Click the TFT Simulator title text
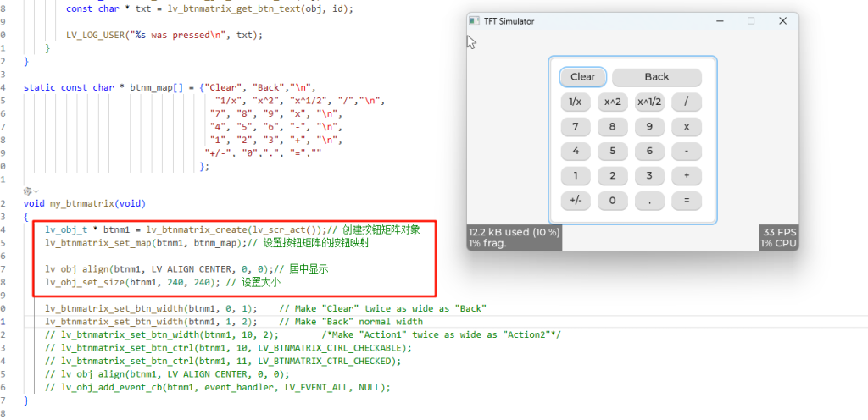Viewport: 868px width, 420px height. pyautogui.click(x=509, y=21)
